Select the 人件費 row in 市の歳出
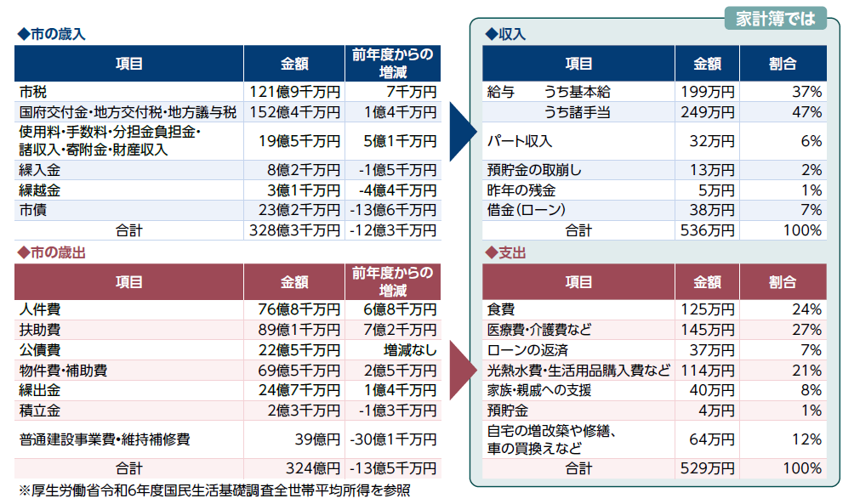 tap(41, 309)
